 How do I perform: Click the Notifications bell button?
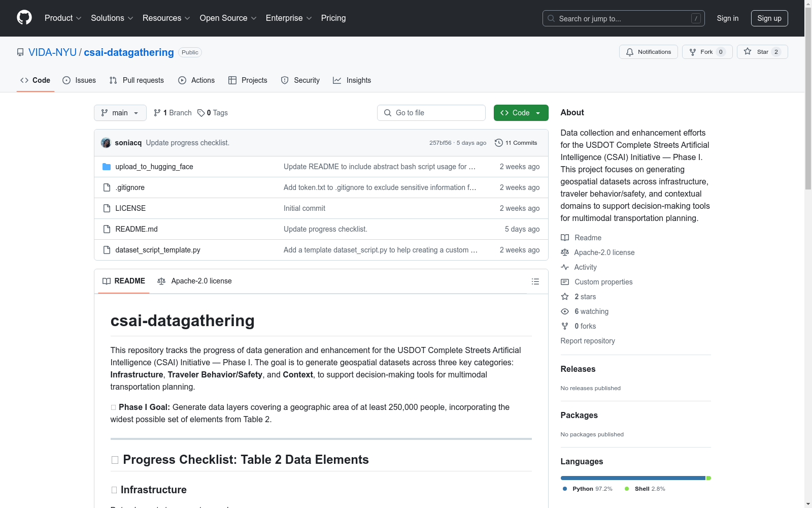(x=648, y=52)
